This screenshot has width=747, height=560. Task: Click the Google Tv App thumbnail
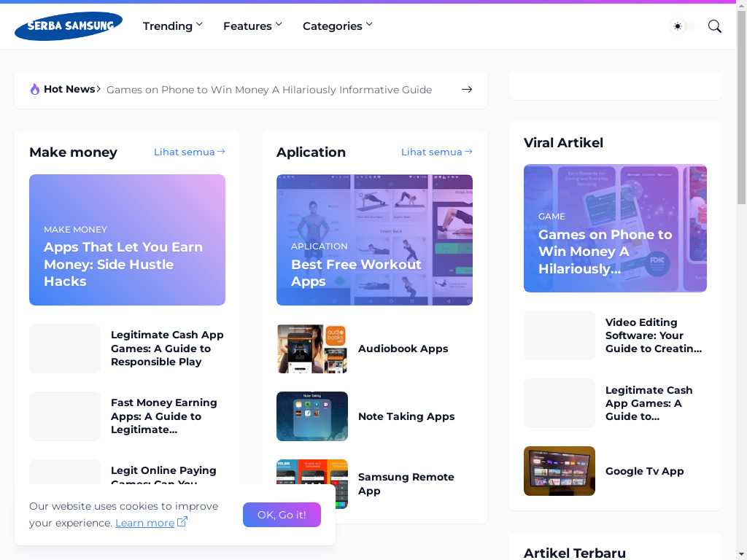tap(559, 471)
